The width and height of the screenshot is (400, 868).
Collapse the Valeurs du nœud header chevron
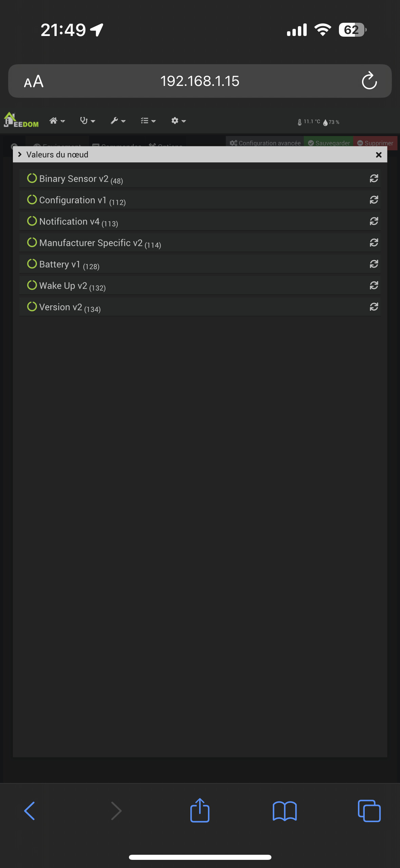[x=20, y=155]
